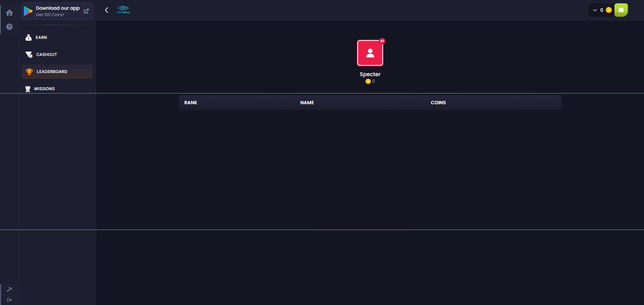Image resolution: width=644 pixels, height=305 pixels.
Task: Click the #1 rank badge on avatar
Action: (382, 41)
